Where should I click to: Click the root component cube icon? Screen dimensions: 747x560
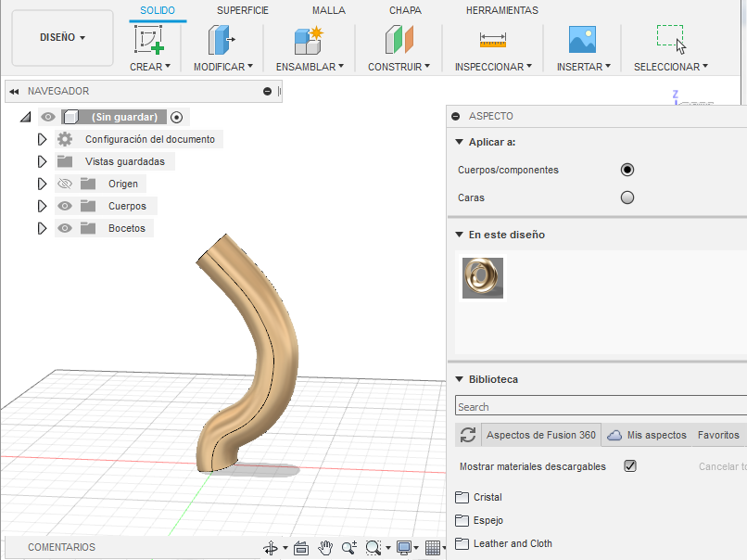click(71, 117)
